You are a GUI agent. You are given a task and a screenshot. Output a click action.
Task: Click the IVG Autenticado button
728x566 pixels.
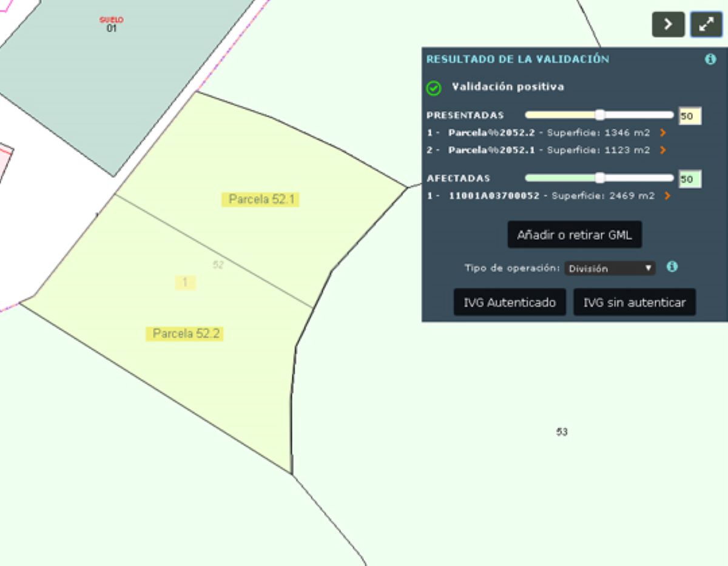point(510,302)
